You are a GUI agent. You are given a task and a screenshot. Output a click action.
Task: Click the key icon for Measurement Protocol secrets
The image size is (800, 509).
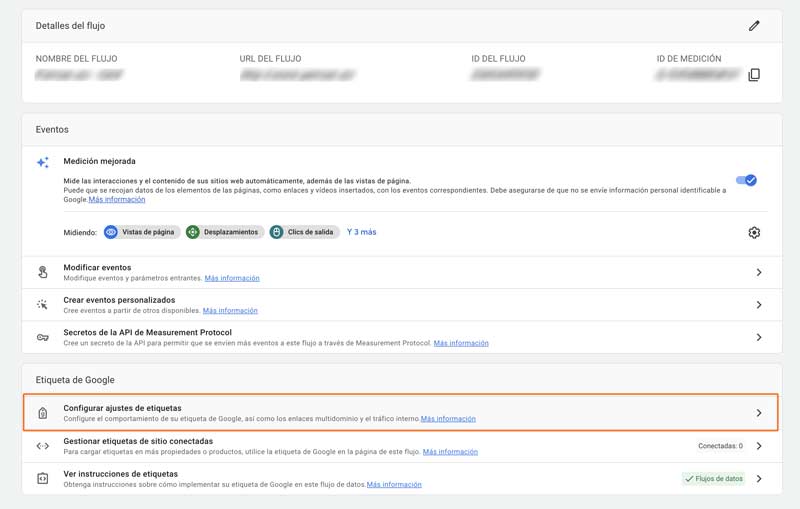click(x=43, y=337)
